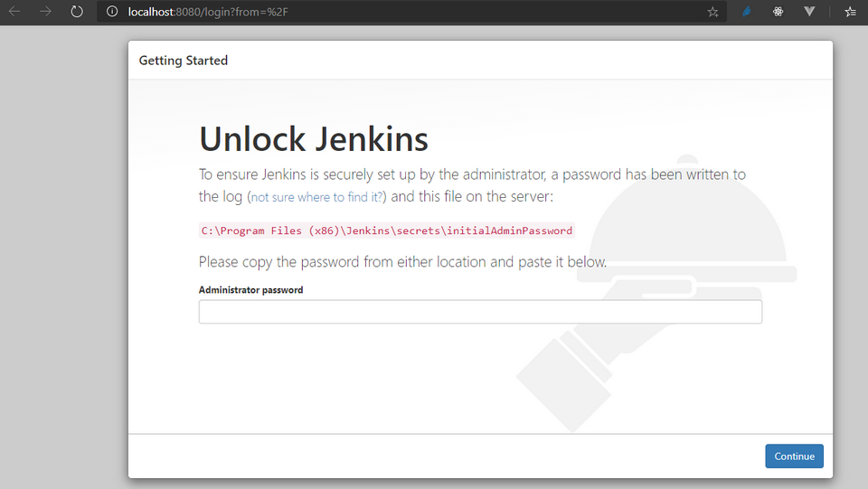The height and width of the screenshot is (489, 868).
Task: Focus the Administrator password field
Action: tap(480, 312)
